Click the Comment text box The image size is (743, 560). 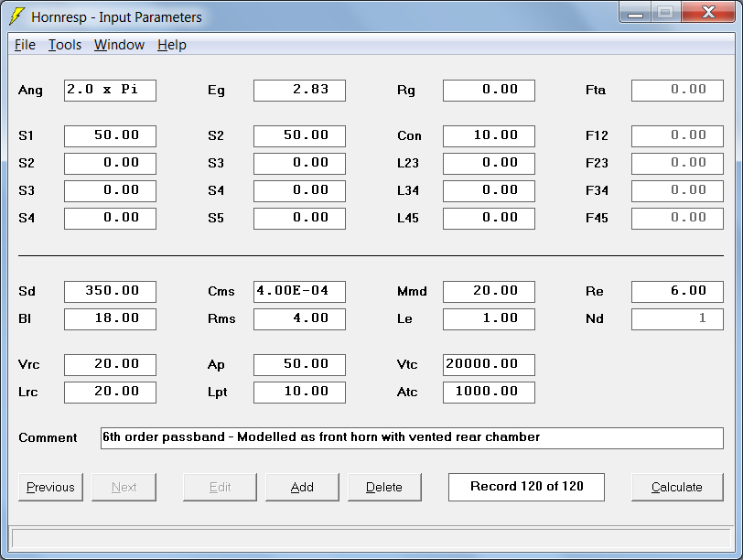412,438
